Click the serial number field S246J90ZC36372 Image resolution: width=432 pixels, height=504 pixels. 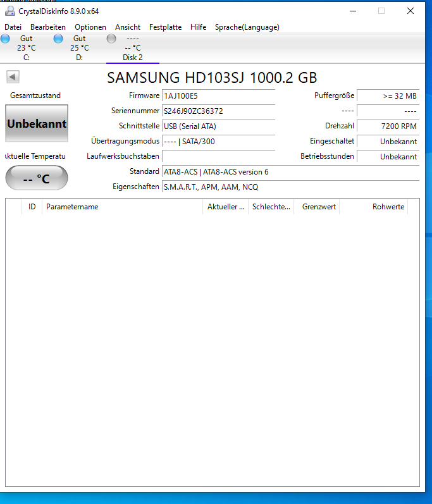coord(219,111)
